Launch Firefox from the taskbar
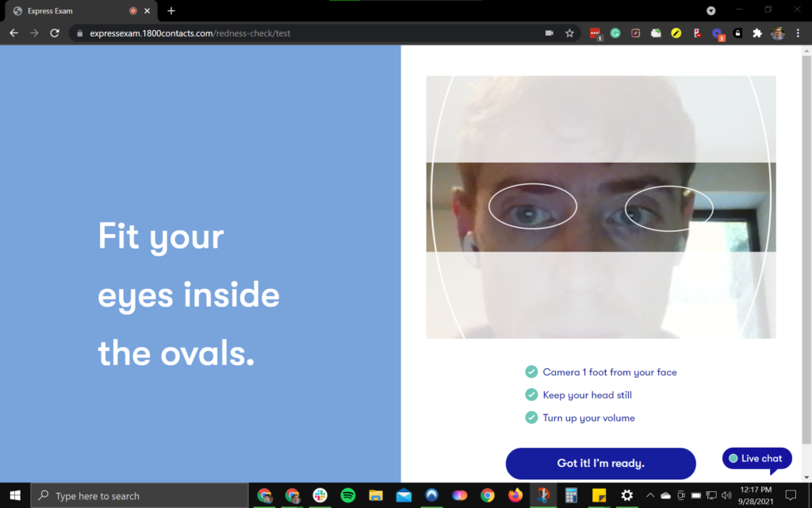The height and width of the screenshot is (508, 812). pyautogui.click(x=515, y=495)
